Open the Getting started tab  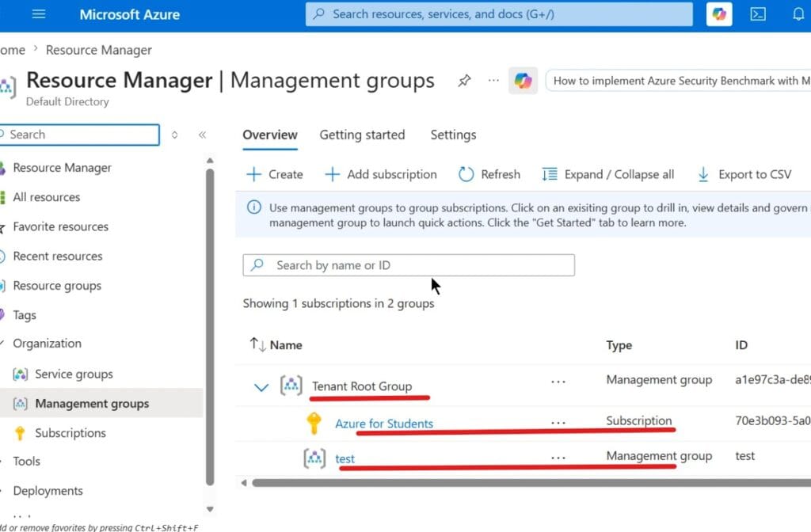click(362, 135)
